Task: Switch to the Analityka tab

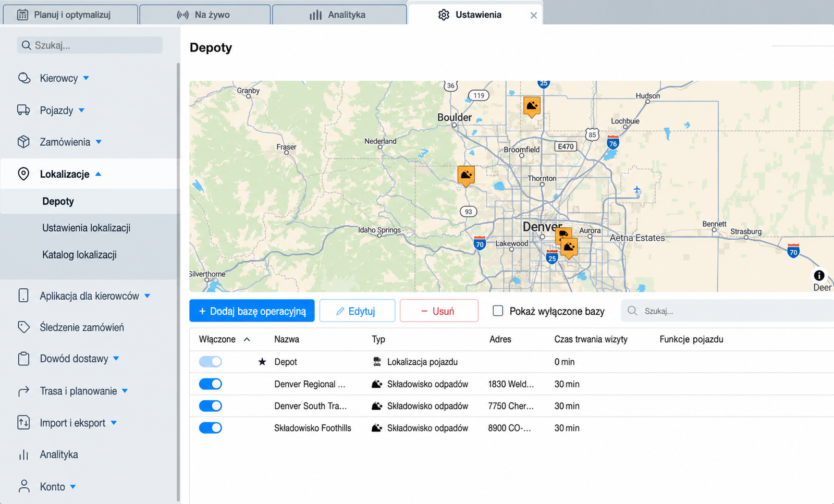Action: [339, 15]
